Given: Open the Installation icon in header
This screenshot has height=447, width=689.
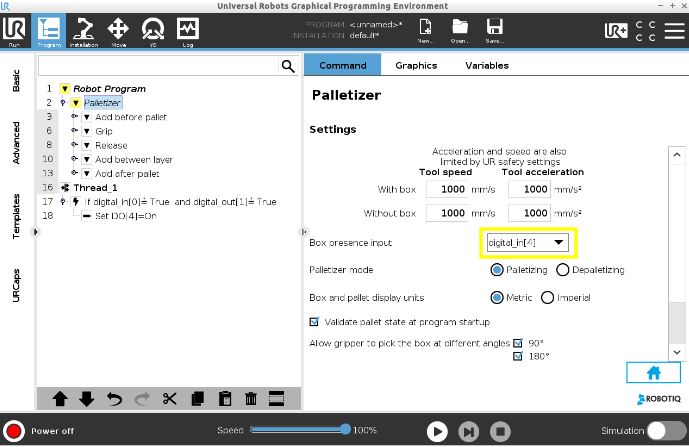Looking at the screenshot, I should [83, 32].
